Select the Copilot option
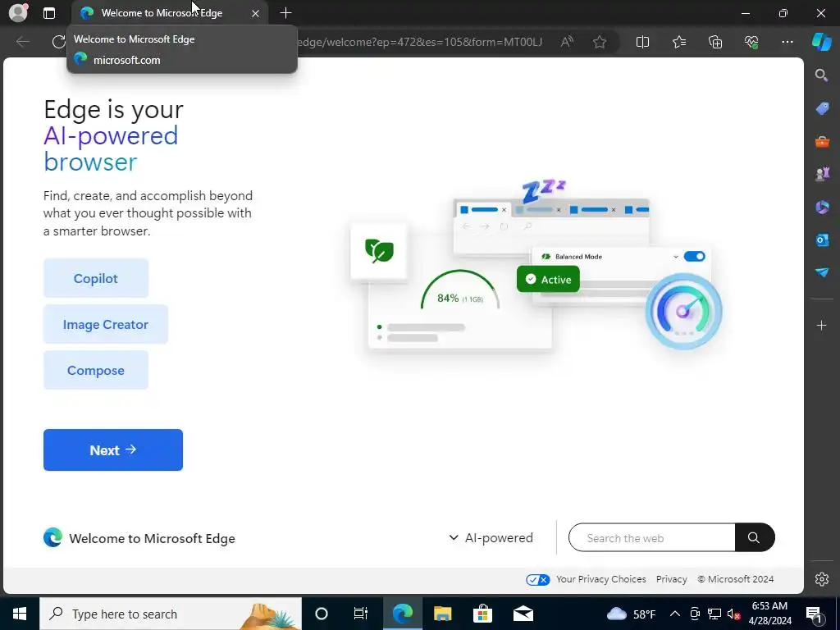Viewport: 840px width, 630px height. 96,279
